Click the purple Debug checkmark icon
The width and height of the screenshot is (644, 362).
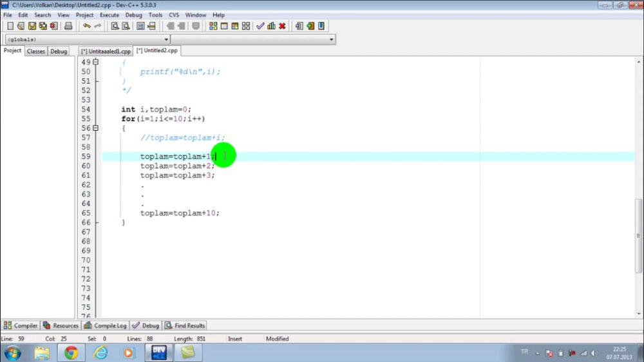point(260,26)
